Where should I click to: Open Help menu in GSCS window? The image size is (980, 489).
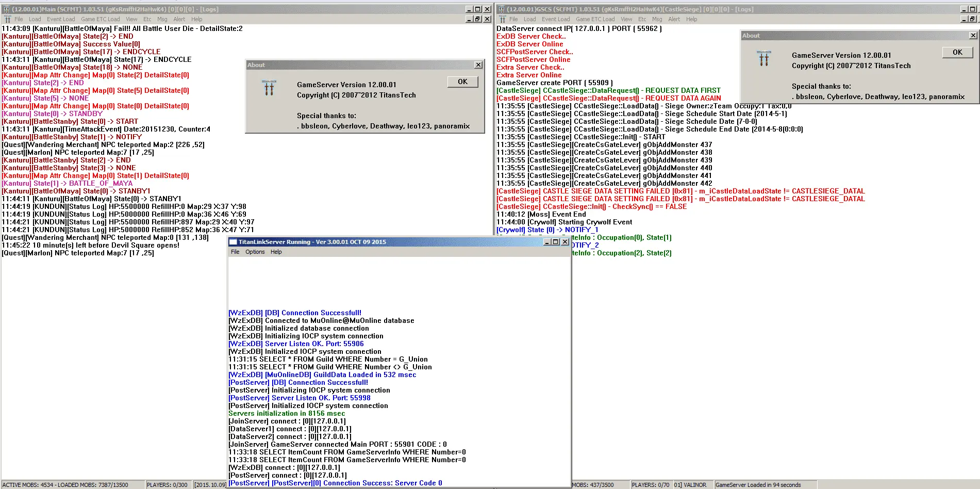(x=692, y=19)
